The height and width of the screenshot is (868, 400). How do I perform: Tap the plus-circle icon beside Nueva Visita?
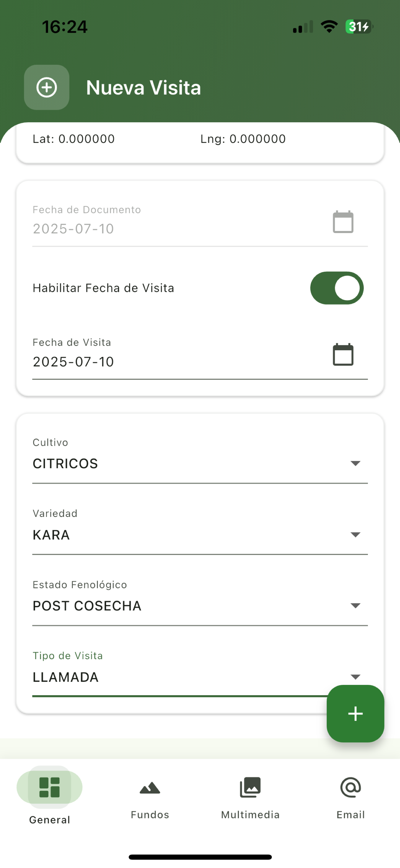(47, 87)
